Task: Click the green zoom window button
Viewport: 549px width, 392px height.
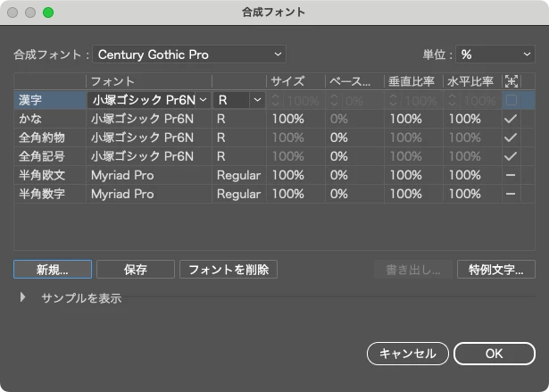Action: click(48, 13)
